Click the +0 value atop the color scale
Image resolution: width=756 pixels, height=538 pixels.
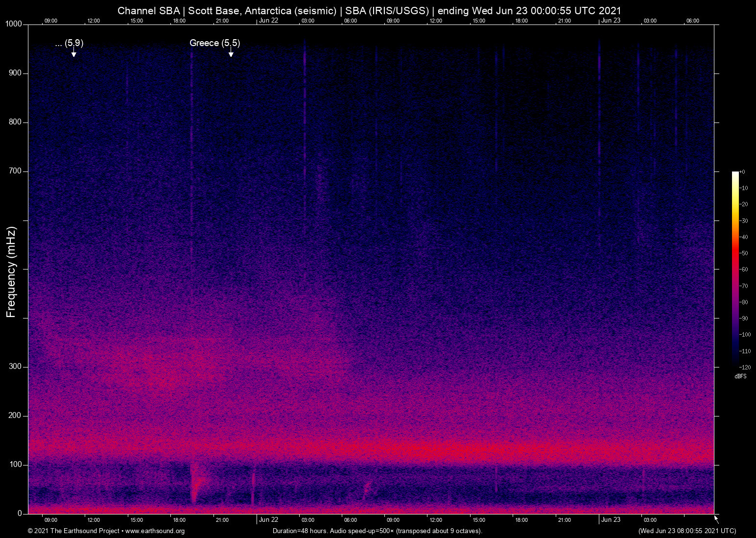click(x=742, y=172)
